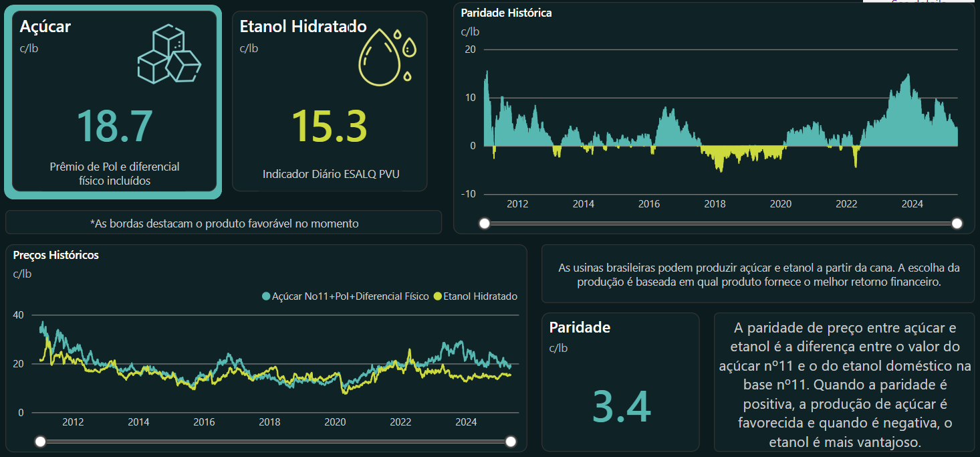Screen dimensions: 980x457
Task: Click the Paridade value 3.4
Action: pos(621,407)
